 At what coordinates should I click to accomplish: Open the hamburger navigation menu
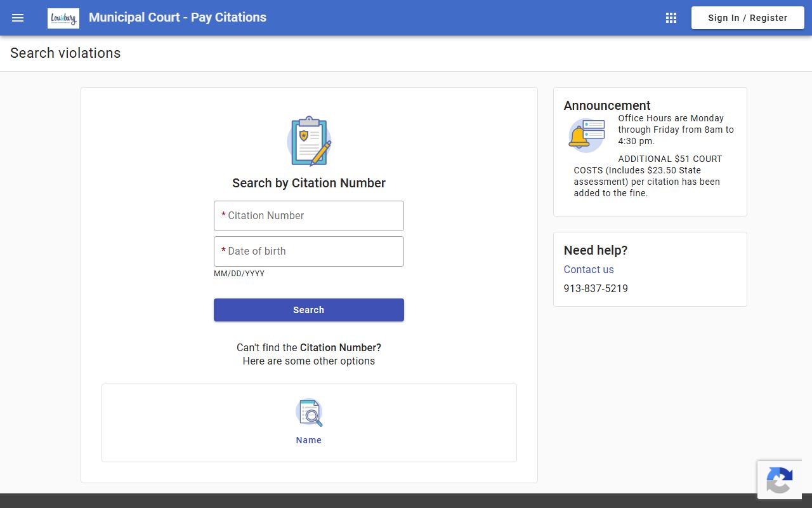18,18
